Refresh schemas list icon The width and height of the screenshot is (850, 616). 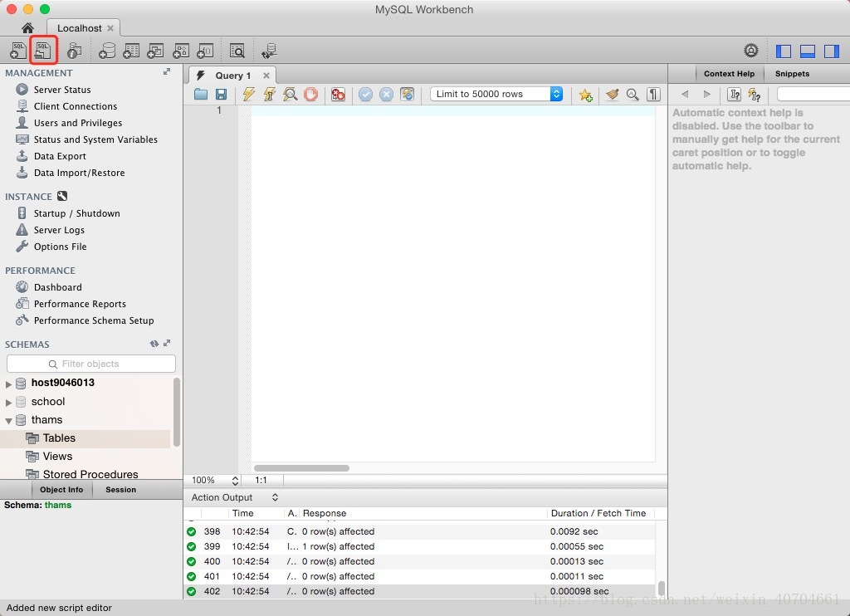point(154,343)
